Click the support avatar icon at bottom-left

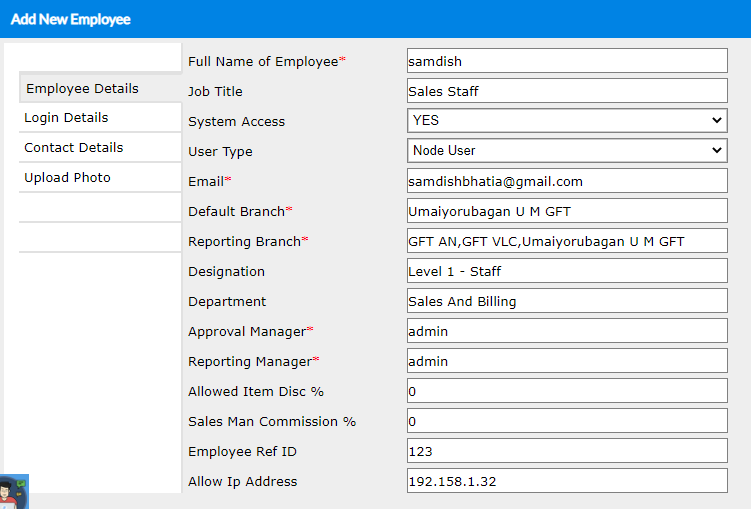click(14, 492)
